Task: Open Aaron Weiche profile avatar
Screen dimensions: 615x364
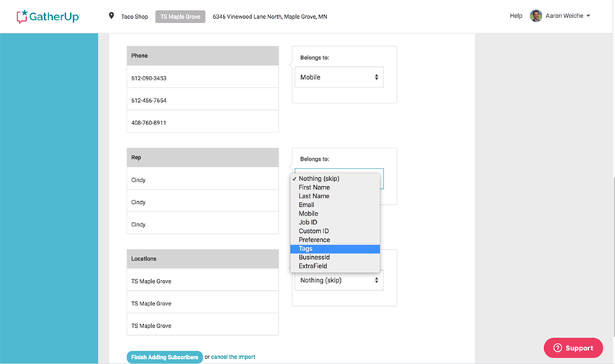Action: [535, 16]
